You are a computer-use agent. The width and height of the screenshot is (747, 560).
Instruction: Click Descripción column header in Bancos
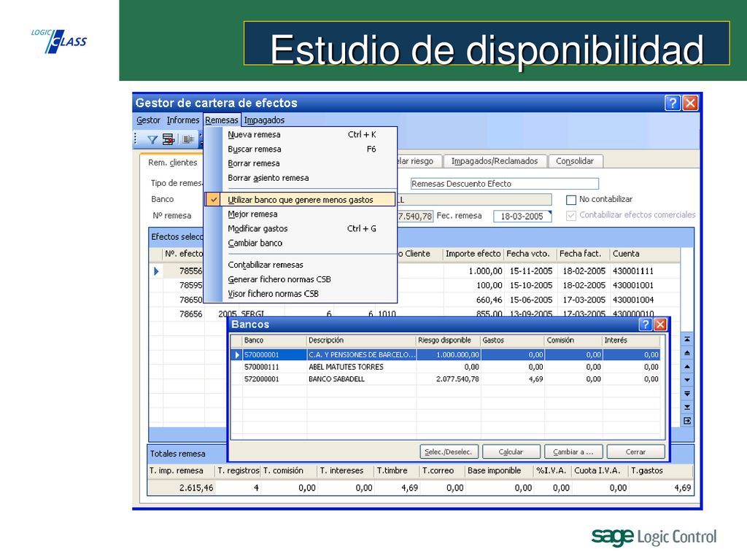point(361,341)
